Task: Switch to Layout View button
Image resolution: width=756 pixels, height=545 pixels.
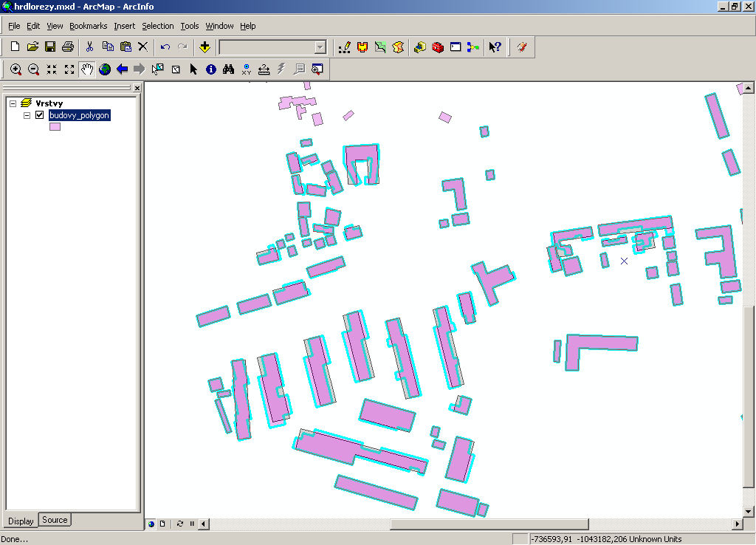Action: click(x=162, y=524)
